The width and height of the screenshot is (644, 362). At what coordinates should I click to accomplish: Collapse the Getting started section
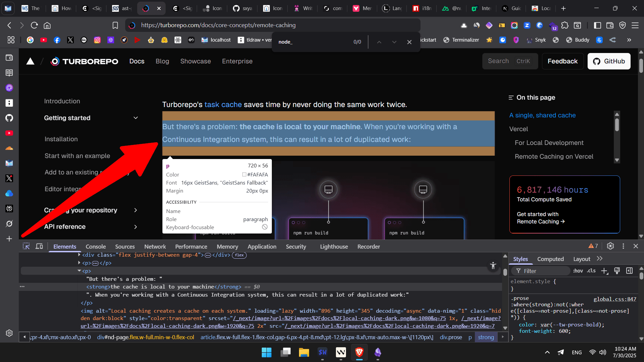[136, 118]
